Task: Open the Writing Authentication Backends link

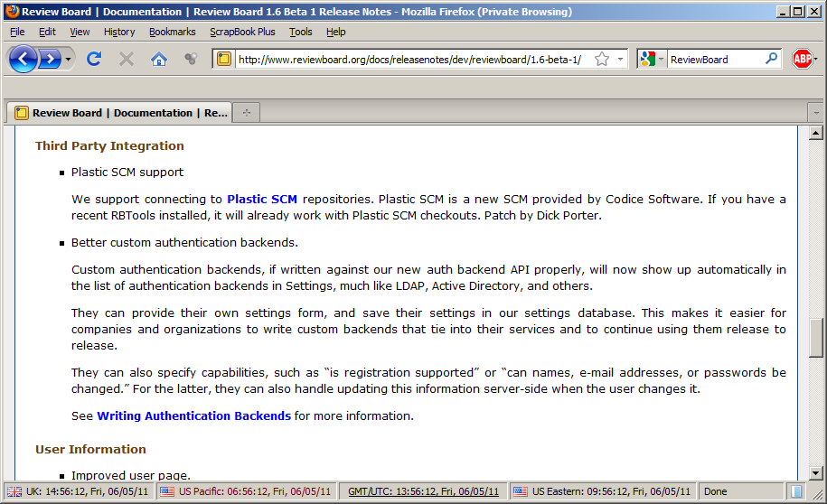Action: tap(194, 416)
